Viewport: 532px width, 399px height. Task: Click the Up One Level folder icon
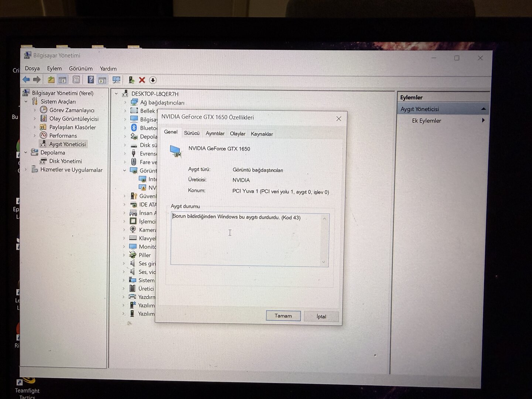coord(51,79)
